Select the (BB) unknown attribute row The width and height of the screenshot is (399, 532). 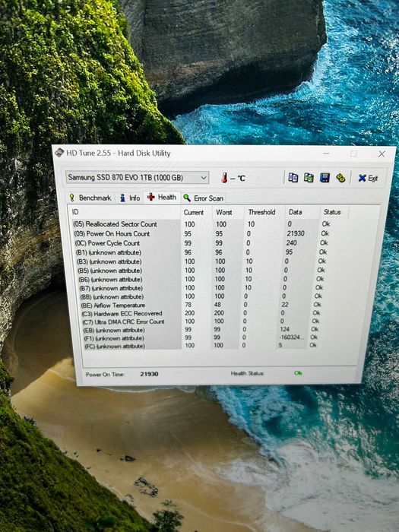(202, 296)
